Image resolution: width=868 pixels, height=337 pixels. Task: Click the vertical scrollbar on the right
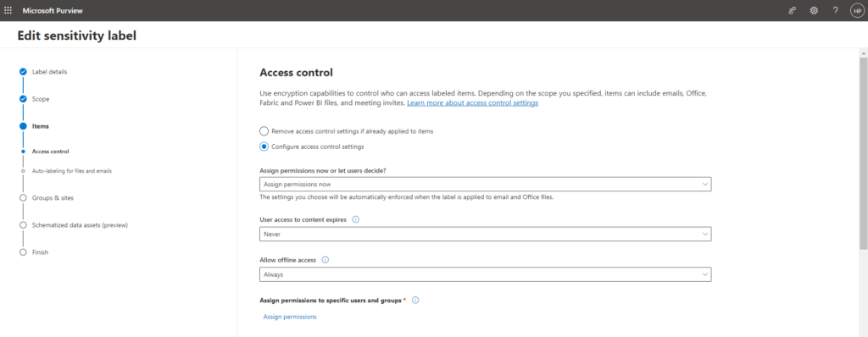click(x=863, y=152)
